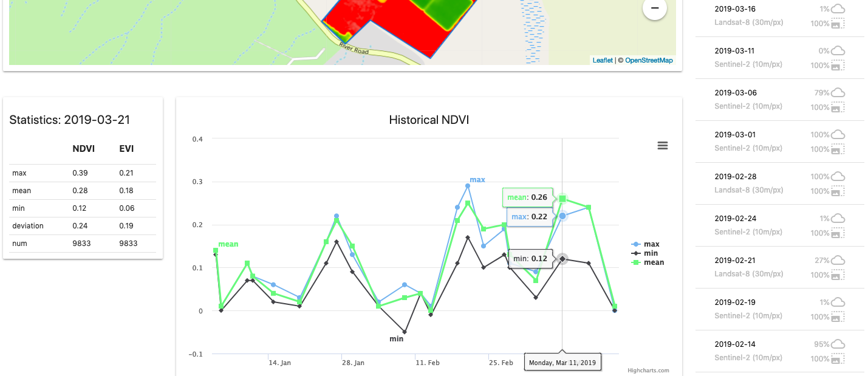Open the Highcharts.com link below the chart
Screen dimensions: 868x376
coord(648,370)
